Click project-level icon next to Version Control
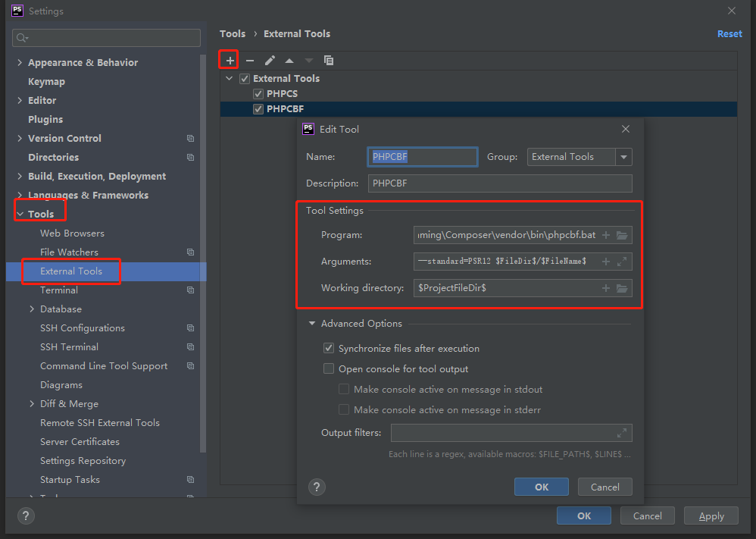756x539 pixels. tap(190, 139)
